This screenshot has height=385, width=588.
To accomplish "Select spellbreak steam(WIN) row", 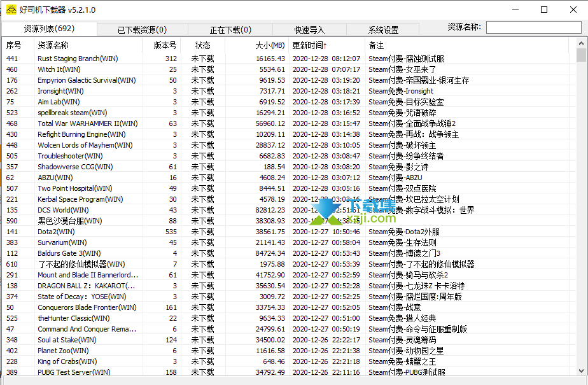I will [x=290, y=113].
